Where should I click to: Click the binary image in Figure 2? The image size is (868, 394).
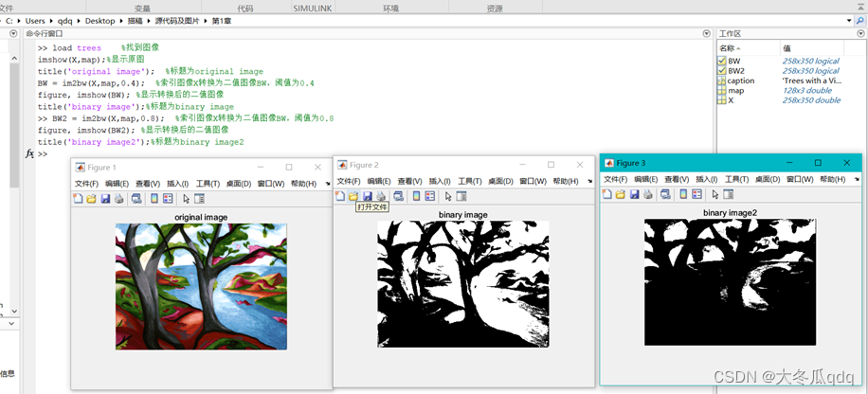463,284
